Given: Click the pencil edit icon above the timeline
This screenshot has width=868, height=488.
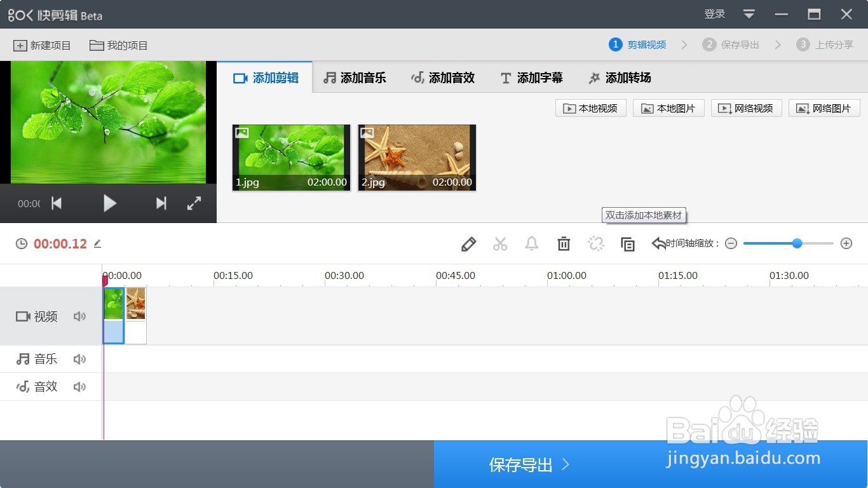Looking at the screenshot, I should [468, 243].
